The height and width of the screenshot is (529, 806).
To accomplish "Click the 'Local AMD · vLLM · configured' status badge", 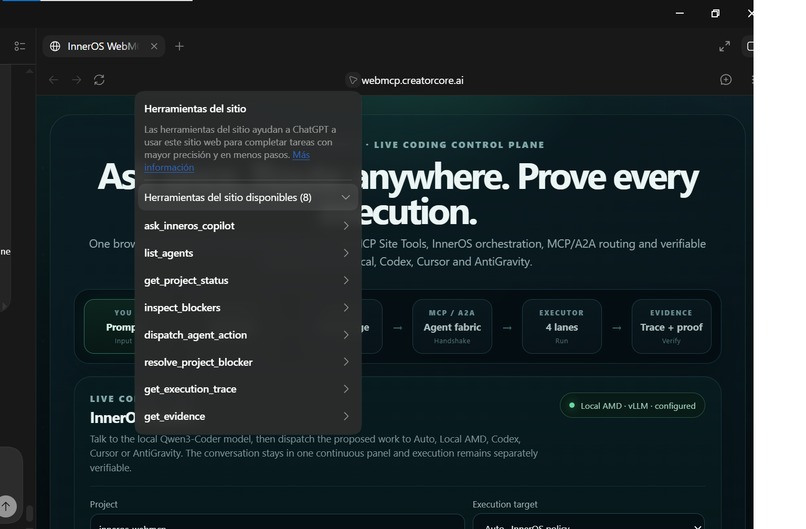I will pos(632,406).
